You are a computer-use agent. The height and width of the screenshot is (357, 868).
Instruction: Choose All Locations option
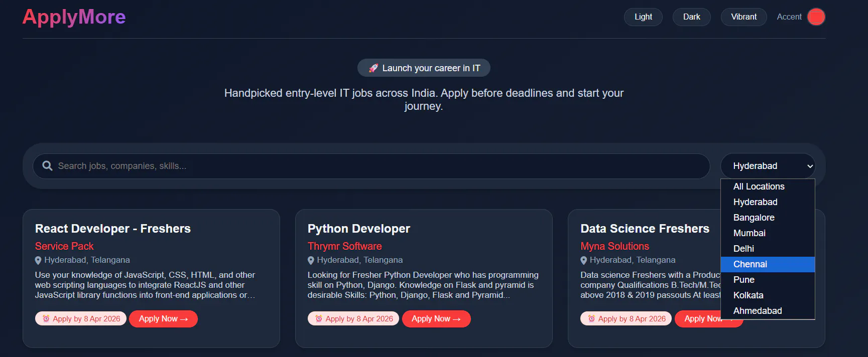768,187
